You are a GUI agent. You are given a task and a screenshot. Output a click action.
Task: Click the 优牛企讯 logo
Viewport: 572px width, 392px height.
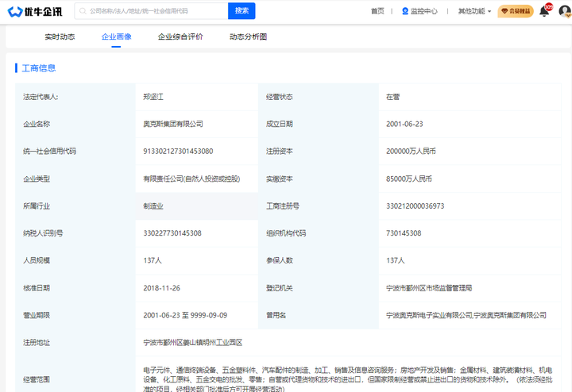(x=35, y=12)
